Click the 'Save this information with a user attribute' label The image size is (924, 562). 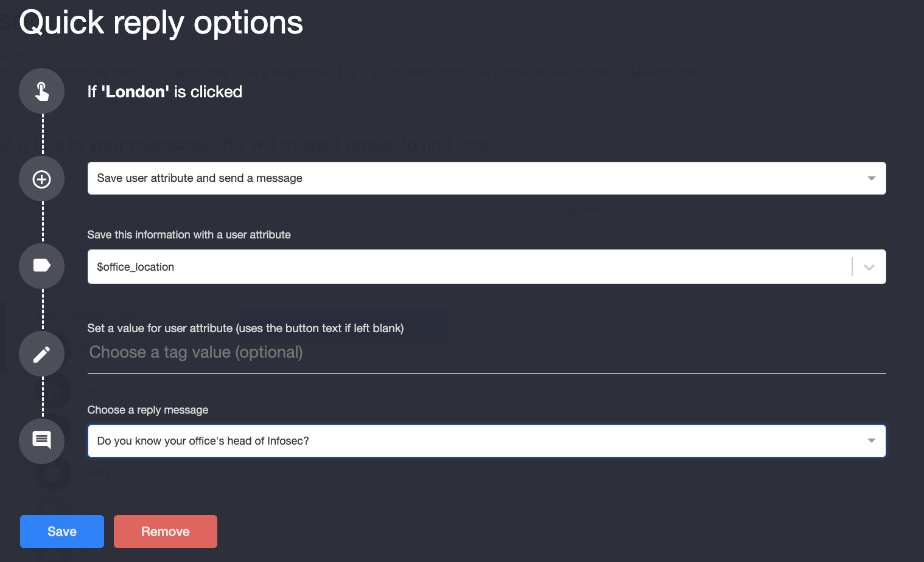click(189, 235)
